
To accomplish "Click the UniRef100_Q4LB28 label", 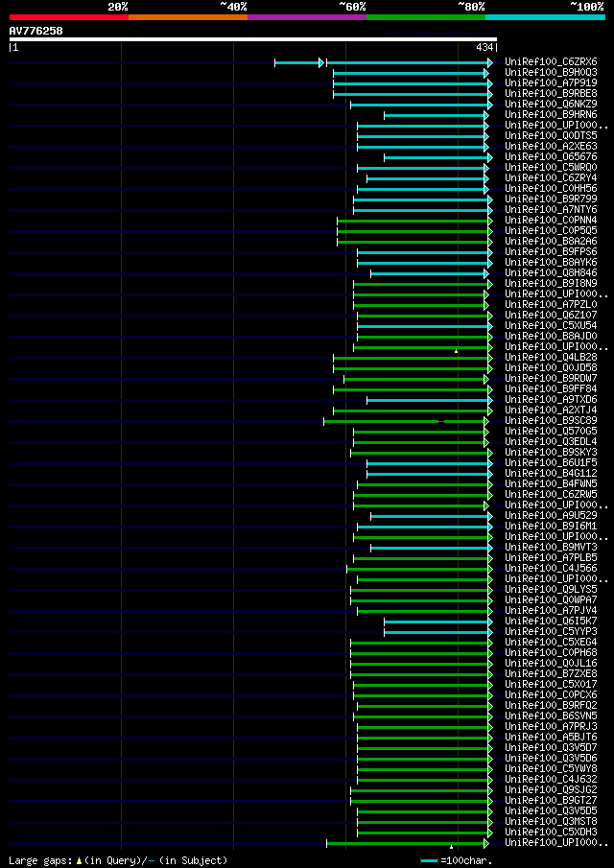I will [551, 358].
